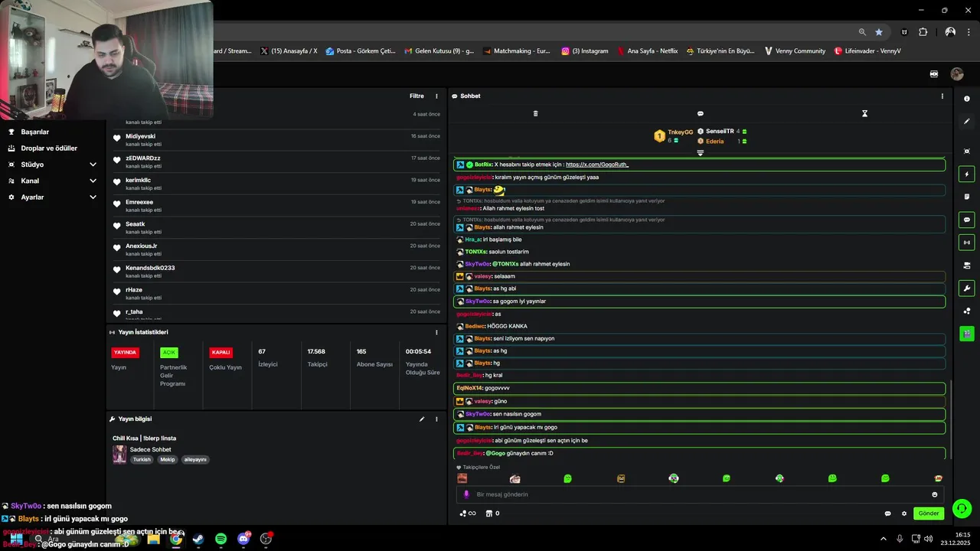Click first follower-only emote above message box
Screen dimensions: 980x551
click(x=462, y=478)
